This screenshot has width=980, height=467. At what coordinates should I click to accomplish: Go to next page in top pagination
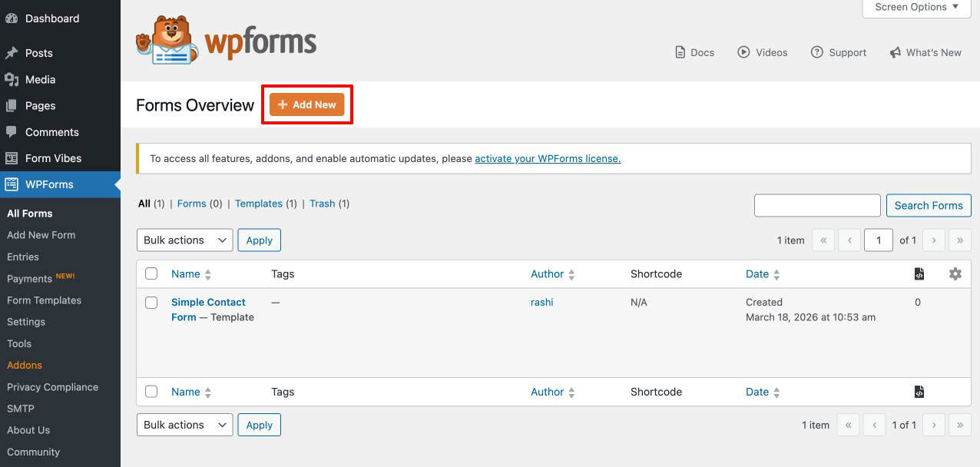pos(934,240)
